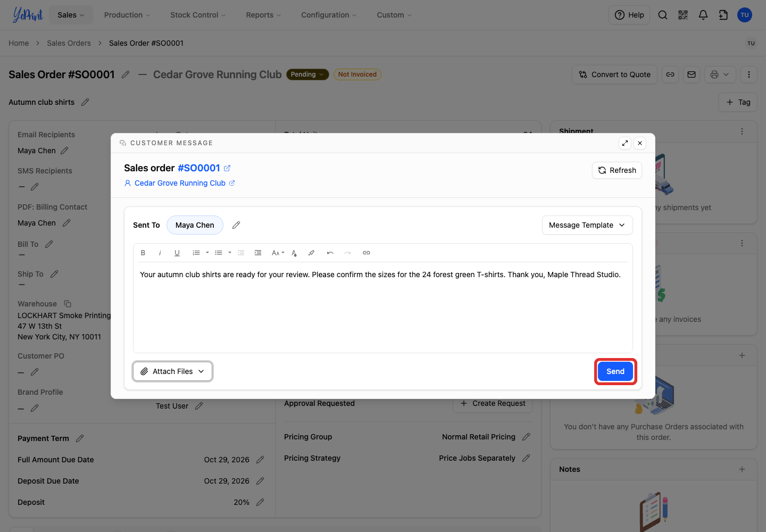
Task: Expand the numbered list style arrow
Action: (x=207, y=253)
